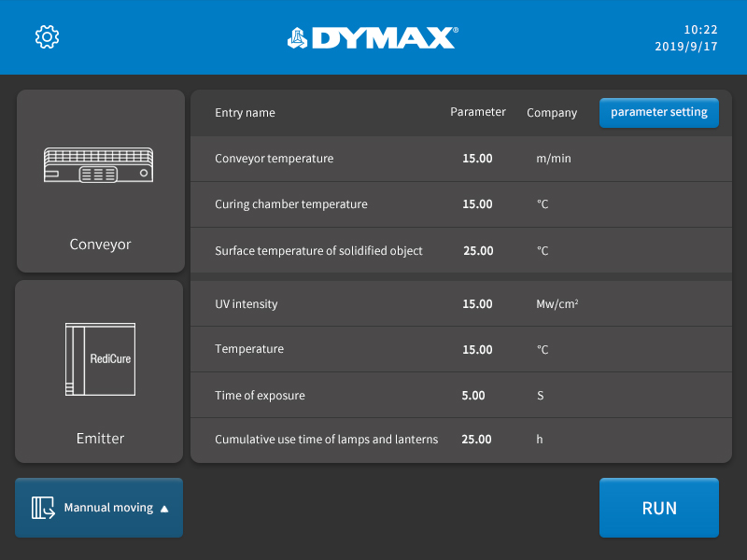Click the Conveyor temperature value 15.00
747x560 pixels.
[477, 159]
